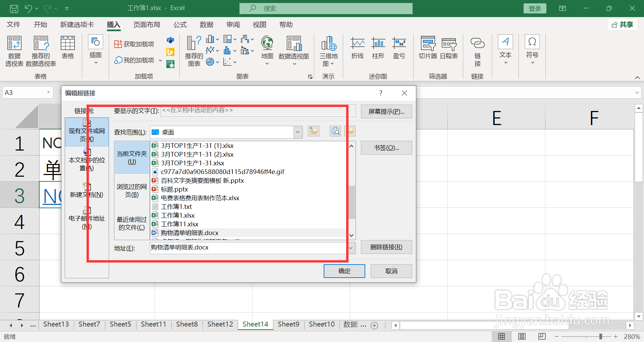The image size is (644, 342).
Task: Click the PivotTable icon
Action: pos(14,51)
